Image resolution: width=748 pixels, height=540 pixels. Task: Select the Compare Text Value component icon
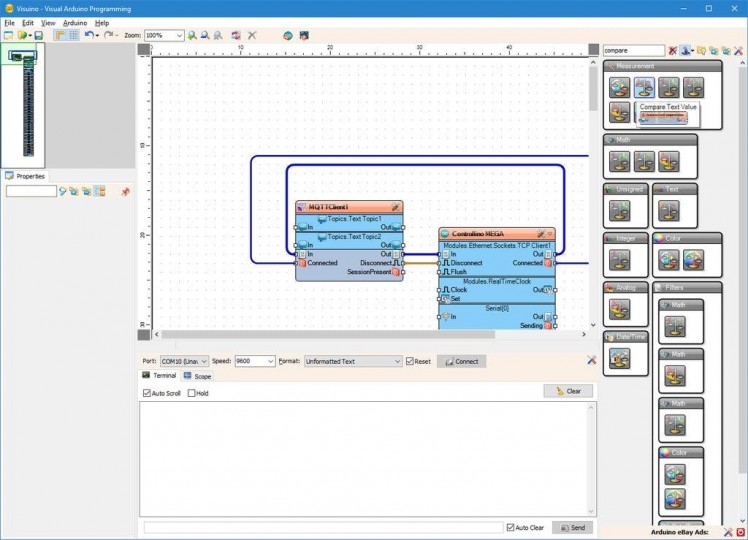click(644, 87)
